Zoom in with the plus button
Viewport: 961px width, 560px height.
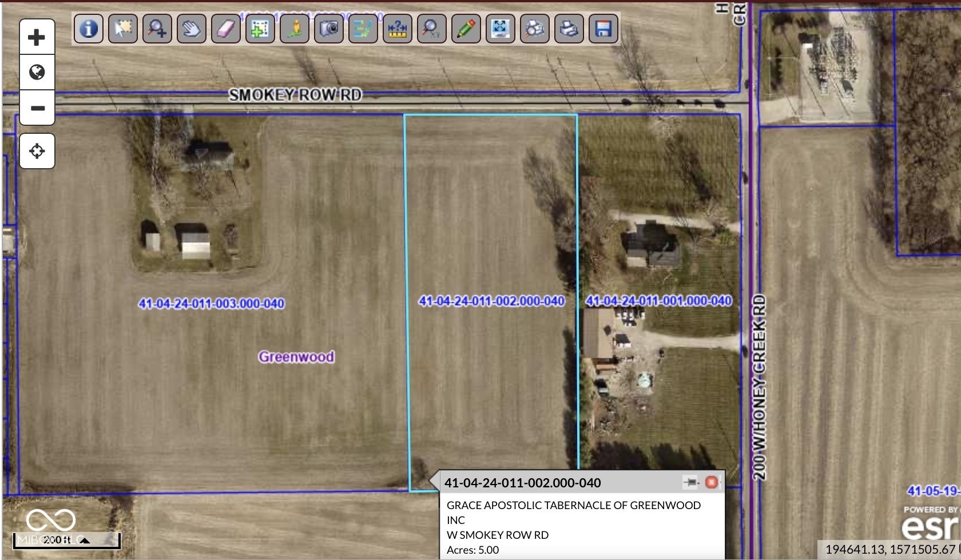point(37,38)
